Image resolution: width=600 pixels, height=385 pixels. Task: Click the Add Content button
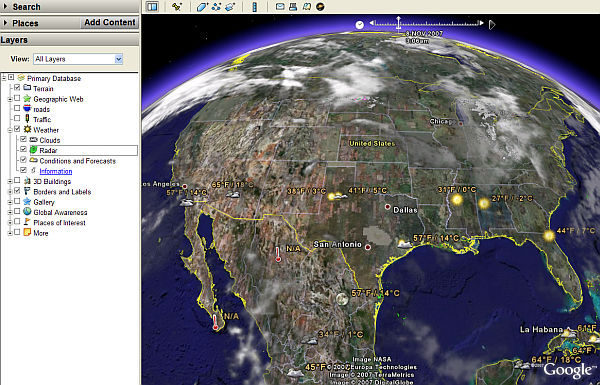[x=109, y=23]
